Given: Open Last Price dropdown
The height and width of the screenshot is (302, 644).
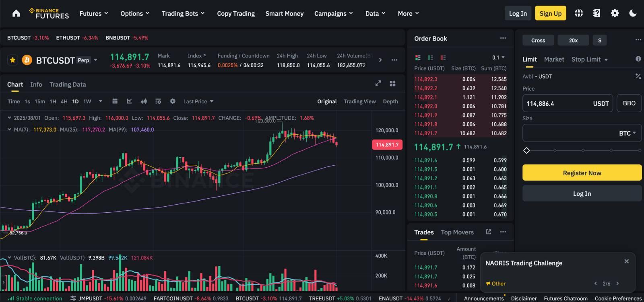Looking at the screenshot, I should (x=198, y=101).
